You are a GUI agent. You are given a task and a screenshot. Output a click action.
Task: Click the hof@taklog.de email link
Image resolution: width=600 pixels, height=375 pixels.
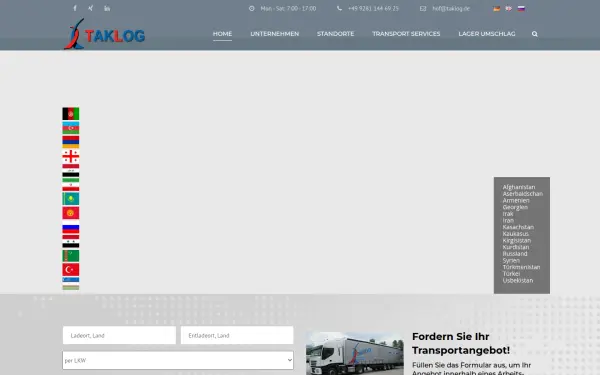[x=451, y=8]
